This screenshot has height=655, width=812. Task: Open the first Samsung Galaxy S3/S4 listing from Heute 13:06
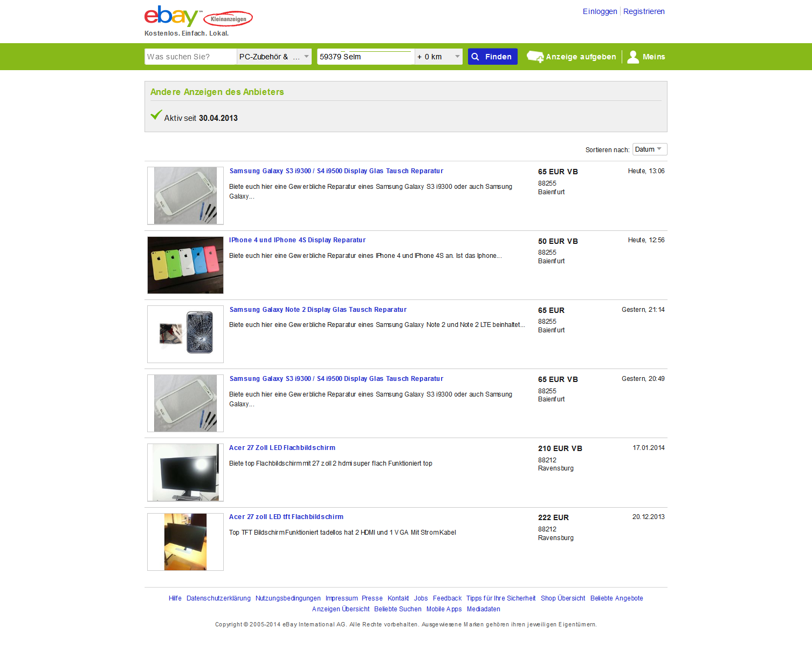tap(336, 171)
